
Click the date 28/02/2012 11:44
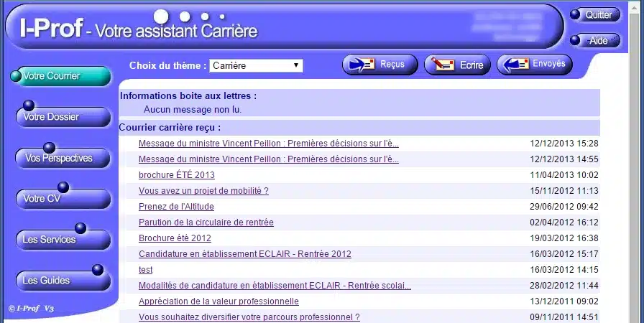pyautogui.click(x=564, y=285)
